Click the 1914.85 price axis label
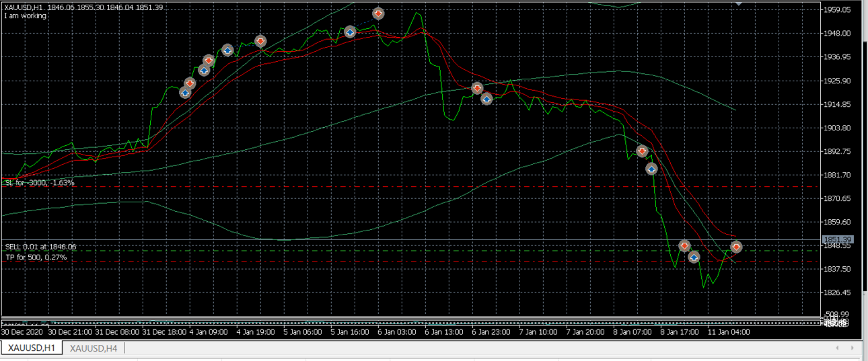Screen dimensions: 868x361 (x=838, y=104)
